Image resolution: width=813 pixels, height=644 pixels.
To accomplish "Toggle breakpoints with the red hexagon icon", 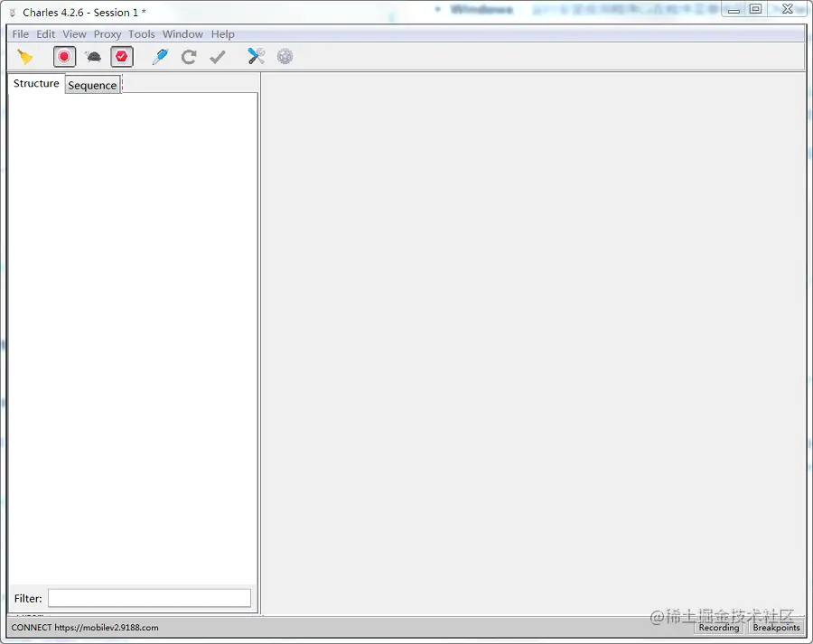I will point(122,57).
